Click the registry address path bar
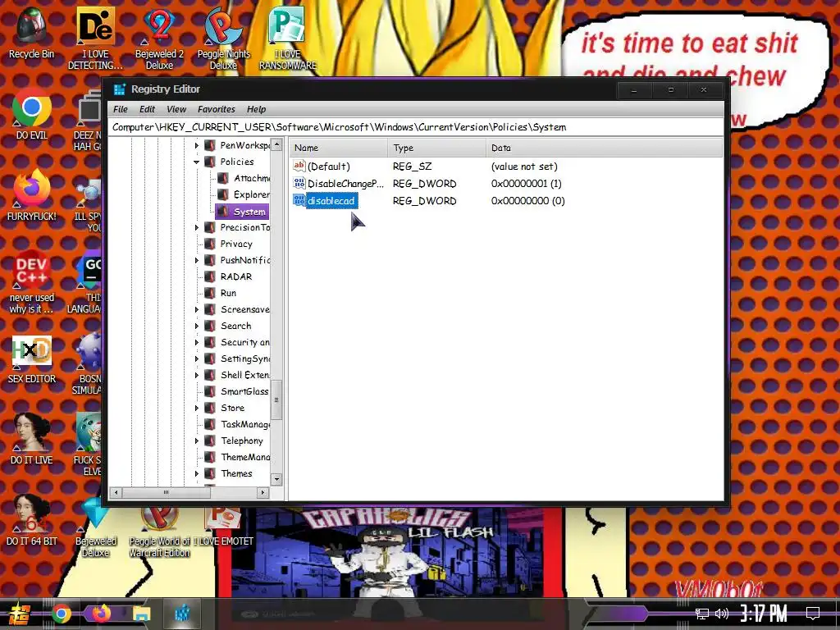The height and width of the screenshot is (630, 840). pyautogui.click(x=416, y=127)
